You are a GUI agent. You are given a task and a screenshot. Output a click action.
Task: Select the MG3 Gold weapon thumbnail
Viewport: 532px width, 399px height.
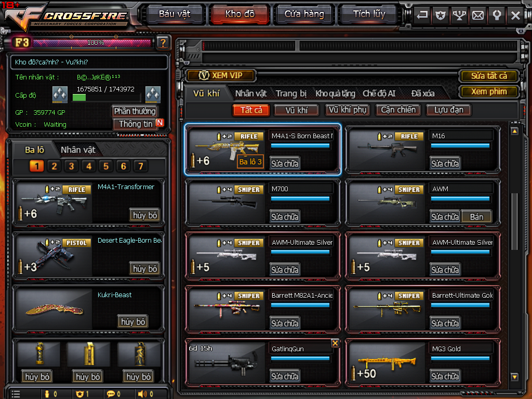point(387,363)
